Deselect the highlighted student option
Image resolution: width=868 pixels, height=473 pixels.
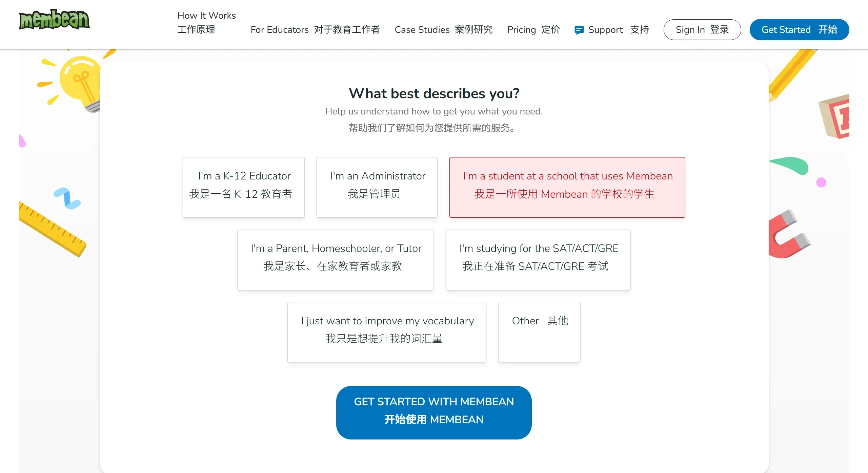(x=567, y=187)
